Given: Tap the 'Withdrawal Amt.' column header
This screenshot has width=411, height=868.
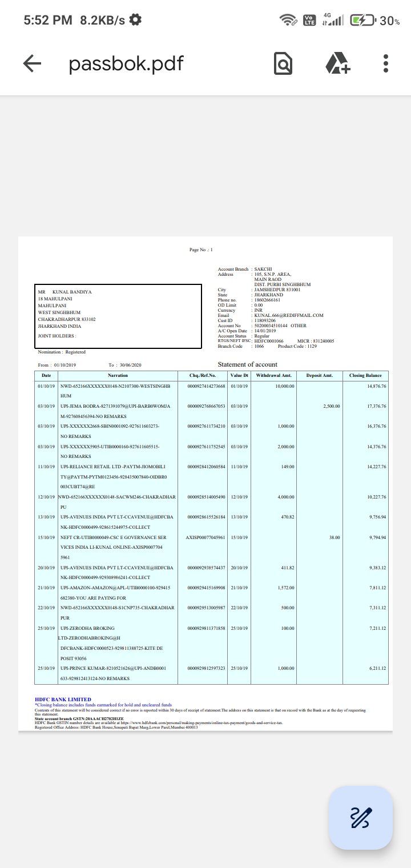Looking at the screenshot, I should [274, 375].
